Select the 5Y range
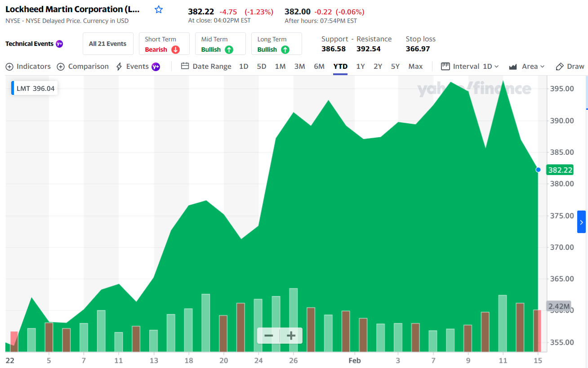 click(x=395, y=67)
